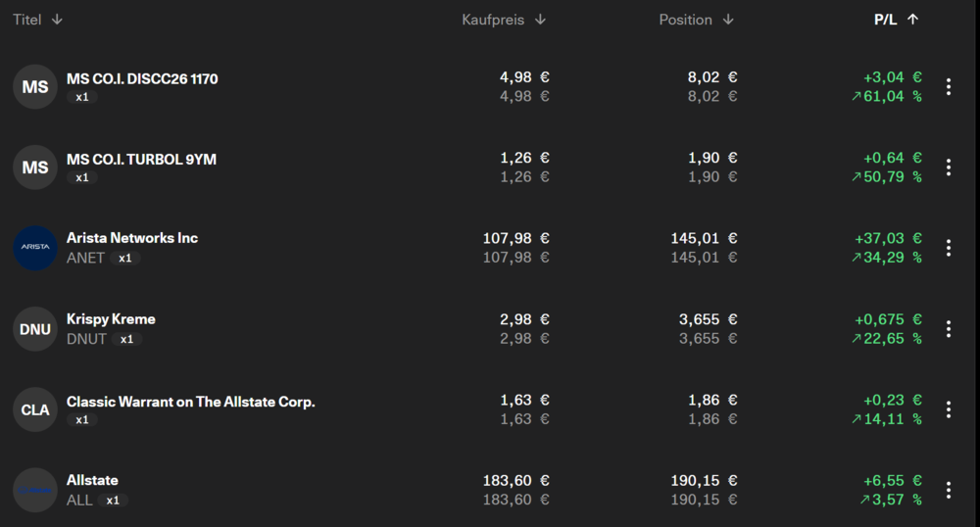Click the white 2,98 € purchase price
The image size is (980, 527).
pos(524,319)
